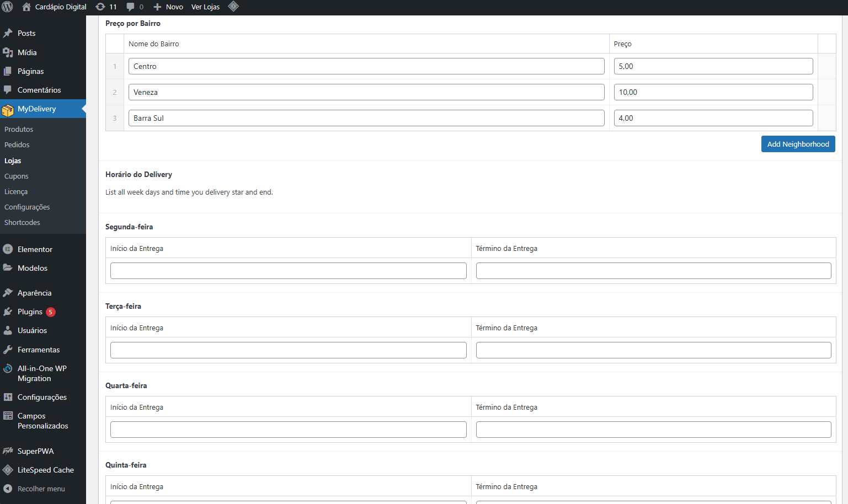
Task: Click the Add Neighborhood button
Action: (798, 144)
